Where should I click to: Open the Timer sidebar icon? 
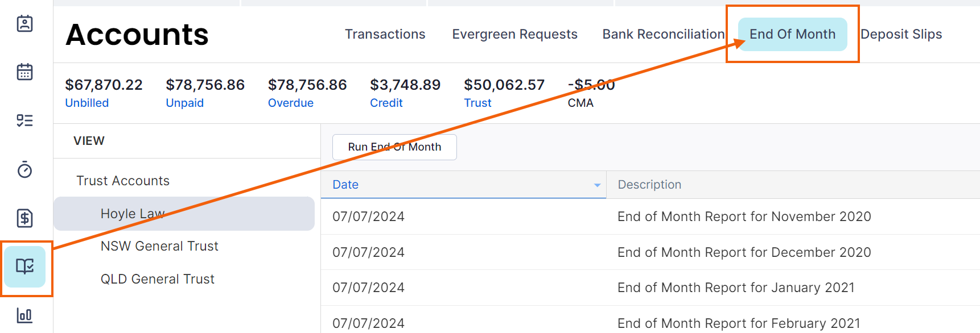click(24, 169)
